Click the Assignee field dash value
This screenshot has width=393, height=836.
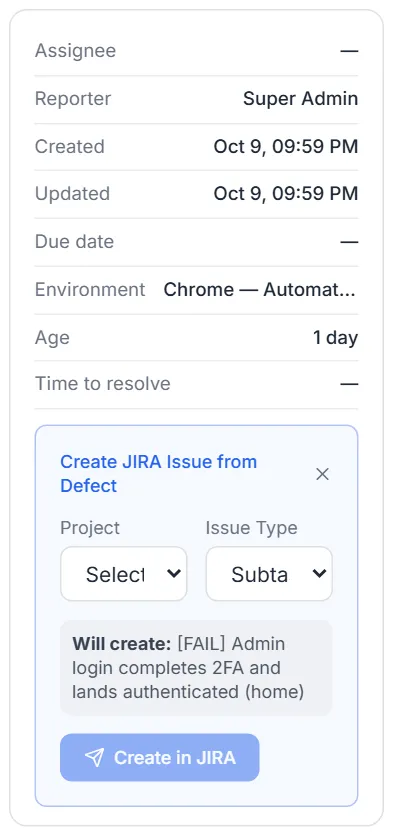point(349,51)
